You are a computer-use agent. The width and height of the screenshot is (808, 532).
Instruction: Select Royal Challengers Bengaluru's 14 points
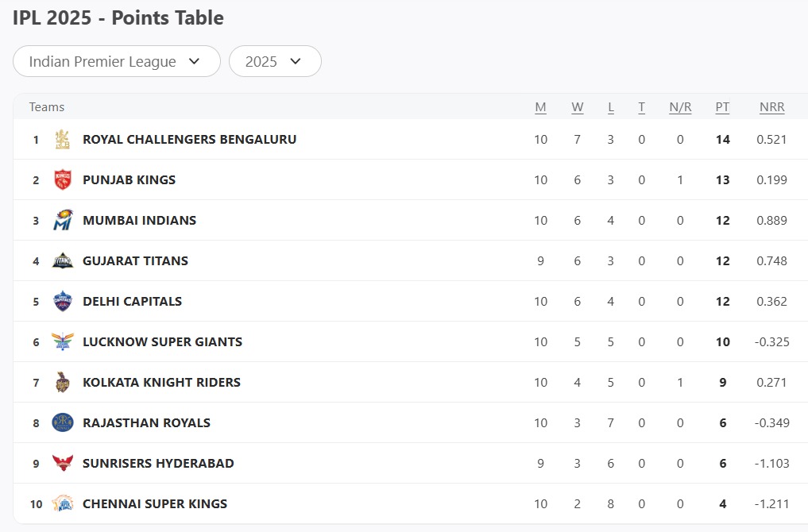[x=722, y=139]
